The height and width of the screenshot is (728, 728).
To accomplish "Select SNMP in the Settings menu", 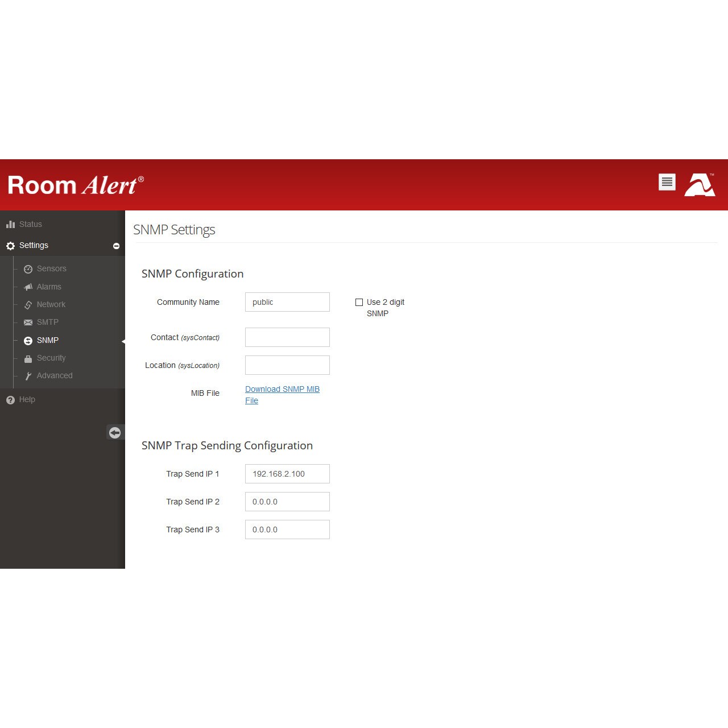I will 47,340.
